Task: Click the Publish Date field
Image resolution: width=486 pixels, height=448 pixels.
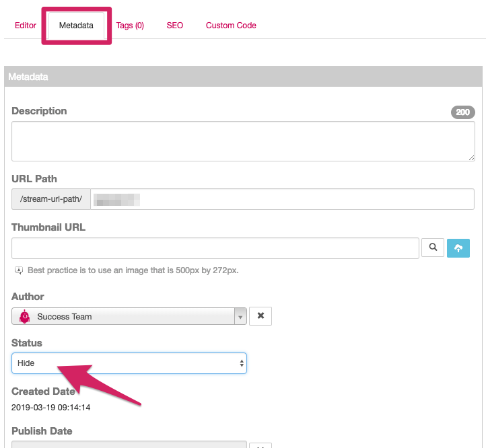Action: point(129,445)
